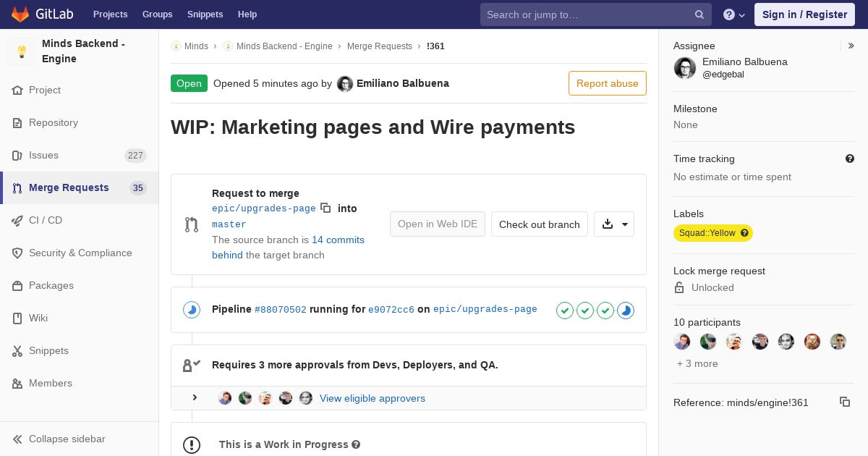Open View eligible approvers link
The height and width of the screenshot is (456, 868).
point(373,398)
